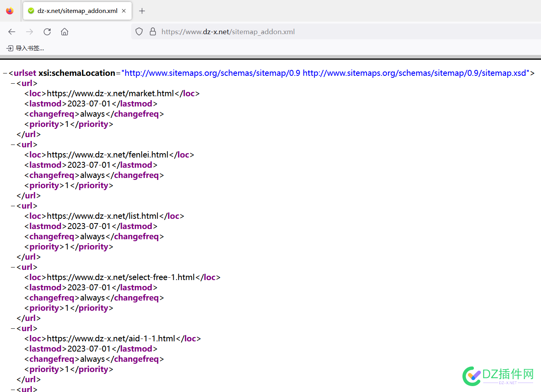The image size is (541, 392).
Task: Collapse the url node containing select-free-1.html
Action: point(13,267)
